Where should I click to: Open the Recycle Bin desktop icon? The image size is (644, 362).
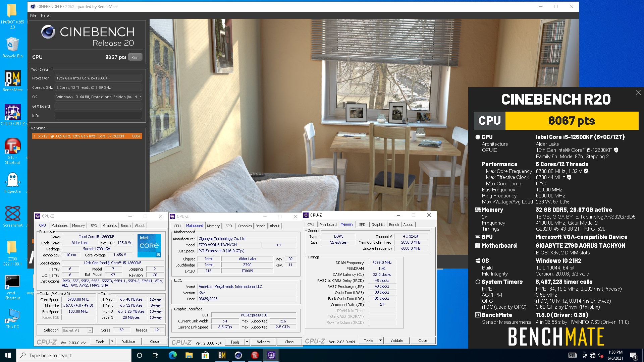[x=12, y=47]
